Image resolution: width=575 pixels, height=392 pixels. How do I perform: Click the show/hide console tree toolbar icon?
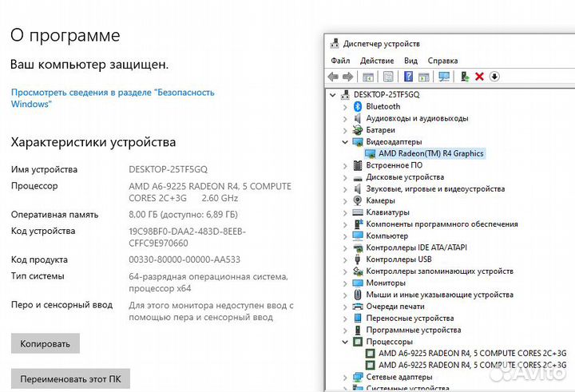pos(368,77)
